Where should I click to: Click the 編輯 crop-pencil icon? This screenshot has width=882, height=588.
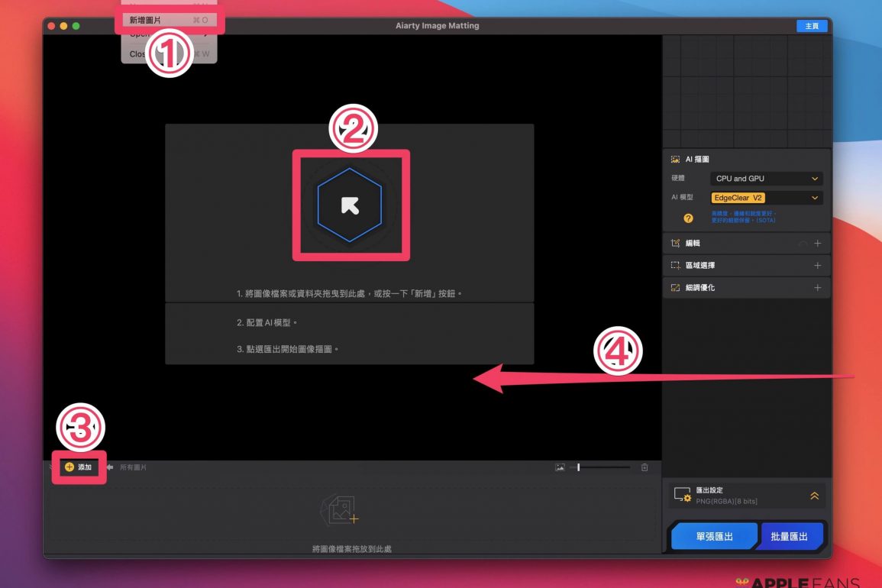click(x=675, y=244)
